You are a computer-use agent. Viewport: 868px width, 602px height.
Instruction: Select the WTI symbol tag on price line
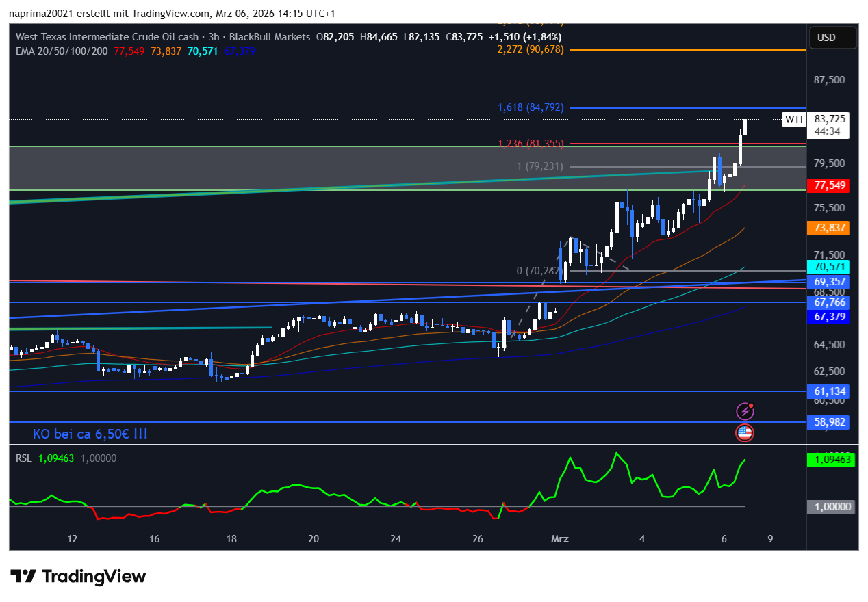(793, 120)
